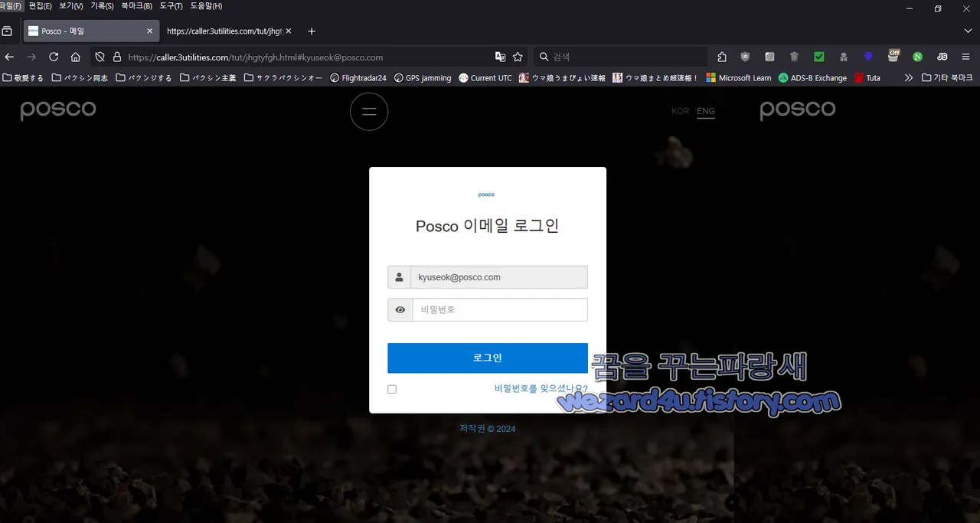Open the extensions puzzle icon
Image resolution: width=980 pixels, height=523 pixels.
click(722, 57)
